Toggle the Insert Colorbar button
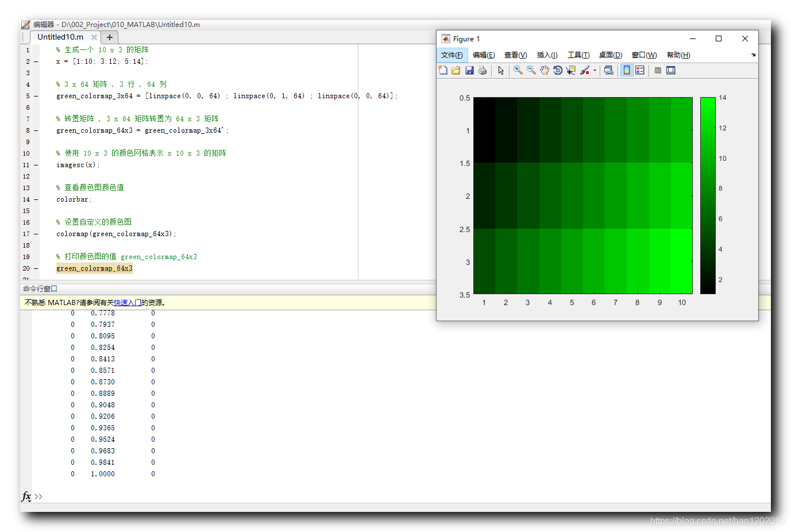This screenshot has width=791, height=532. click(x=627, y=70)
